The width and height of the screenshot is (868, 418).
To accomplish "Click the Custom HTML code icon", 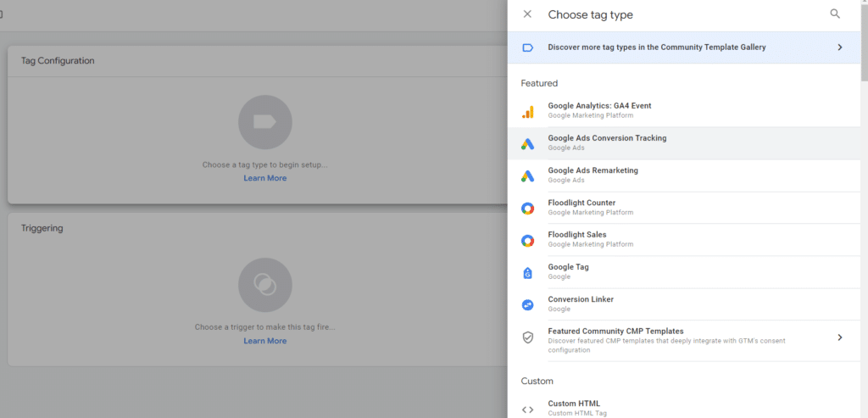I will [527, 410].
